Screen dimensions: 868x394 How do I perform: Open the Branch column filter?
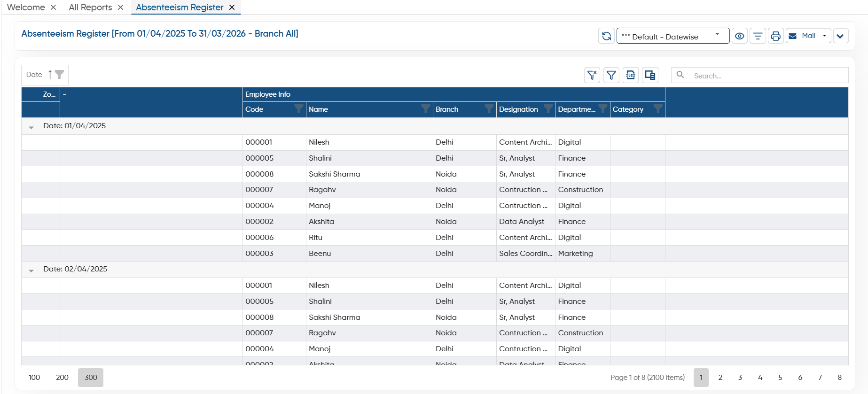click(489, 109)
